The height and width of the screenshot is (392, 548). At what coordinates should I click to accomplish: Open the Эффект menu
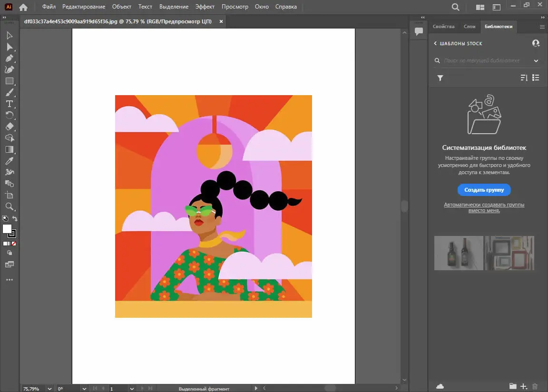(x=205, y=7)
